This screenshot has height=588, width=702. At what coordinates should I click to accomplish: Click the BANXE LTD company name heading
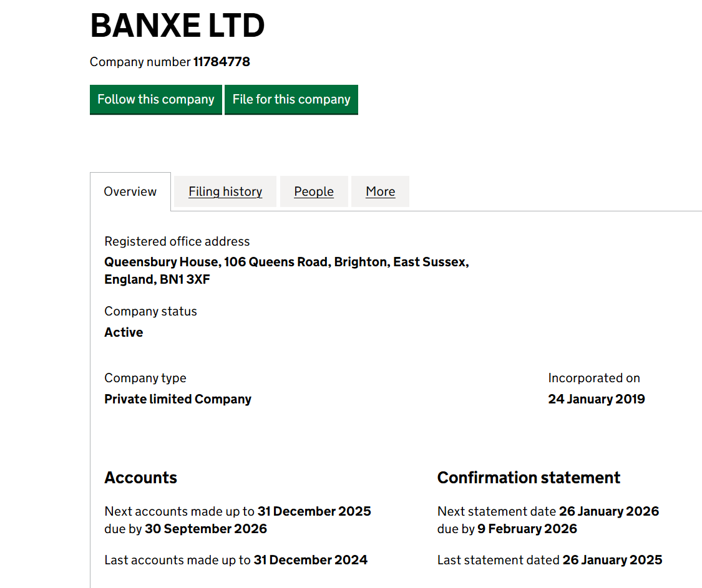pos(177,26)
